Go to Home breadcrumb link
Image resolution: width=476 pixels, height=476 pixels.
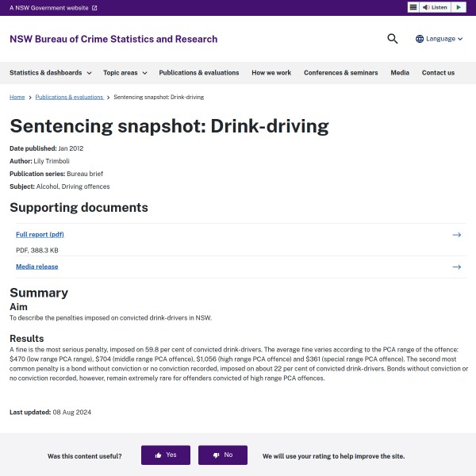(x=17, y=97)
